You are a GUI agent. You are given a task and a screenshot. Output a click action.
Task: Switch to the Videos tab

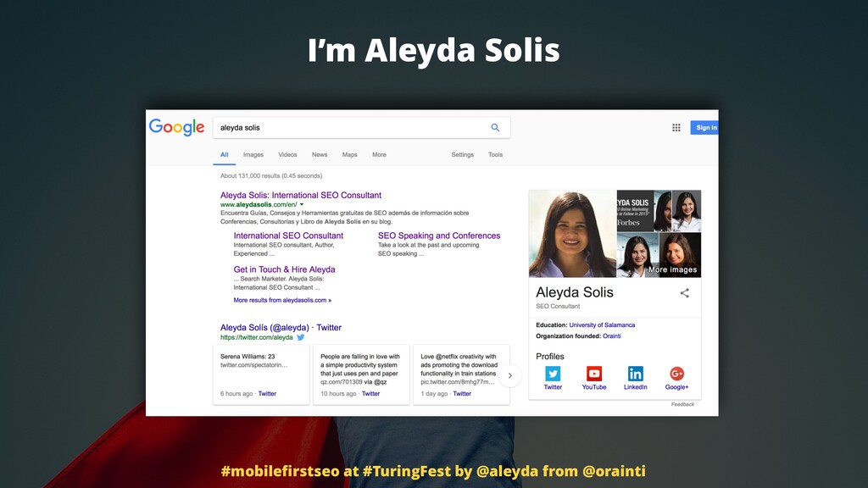pyautogui.click(x=287, y=155)
